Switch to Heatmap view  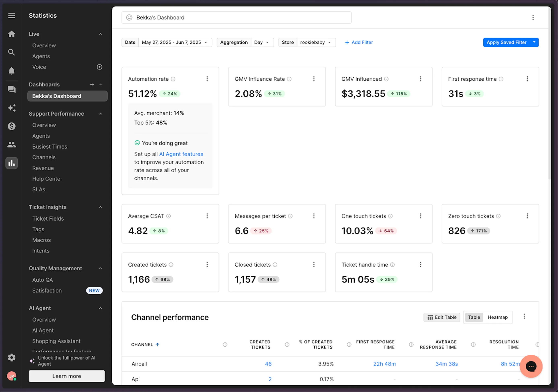click(x=497, y=317)
